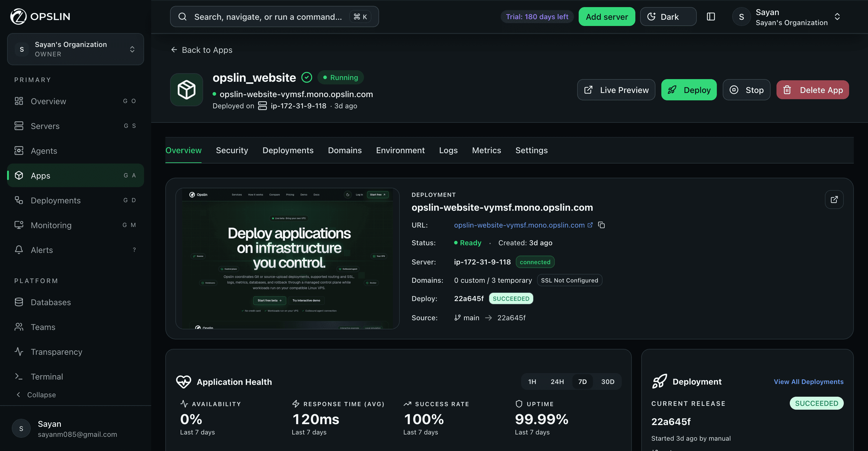Click the green Deploy button

click(x=689, y=90)
